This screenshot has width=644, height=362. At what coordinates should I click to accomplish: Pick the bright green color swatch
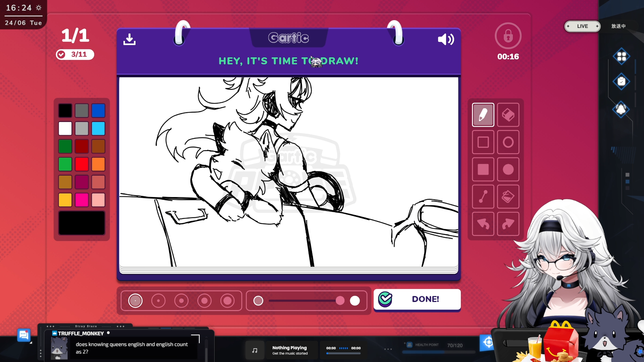pyautogui.click(x=65, y=164)
